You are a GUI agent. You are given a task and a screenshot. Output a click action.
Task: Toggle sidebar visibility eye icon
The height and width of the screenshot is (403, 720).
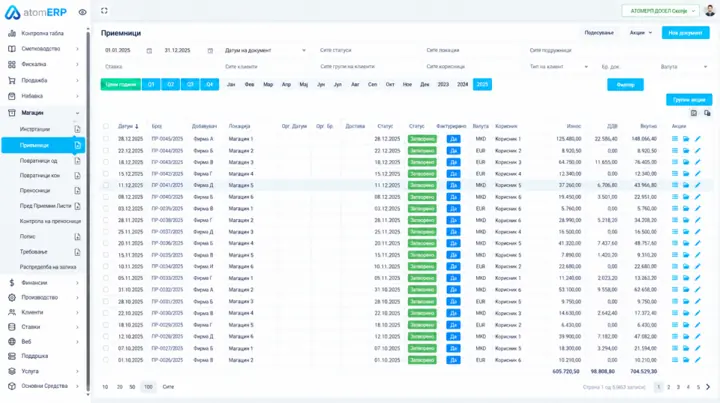click(82, 12)
